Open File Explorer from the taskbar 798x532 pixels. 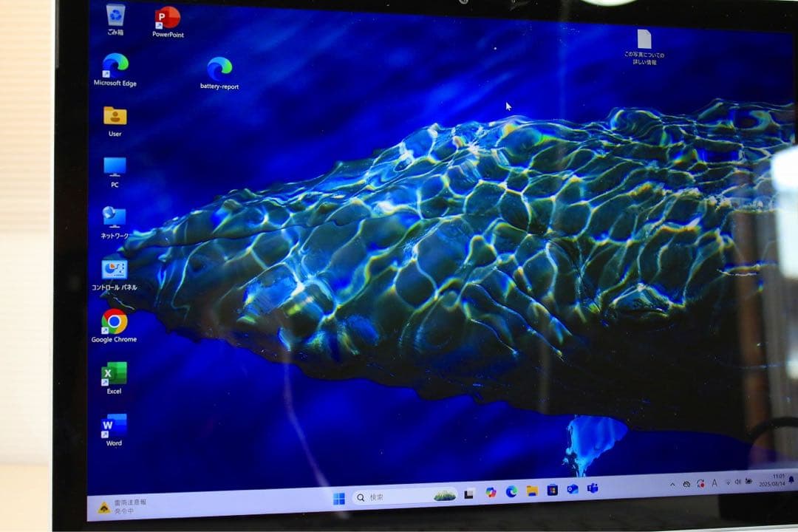(x=533, y=491)
